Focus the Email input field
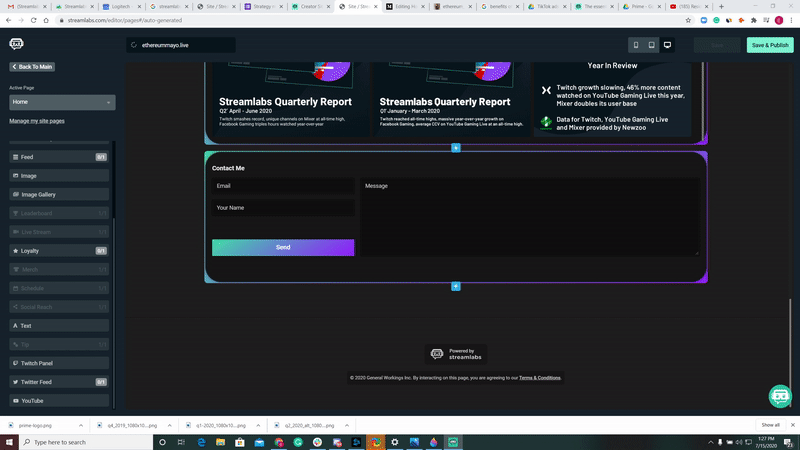Screen dimensions: 800x450 pos(283,186)
